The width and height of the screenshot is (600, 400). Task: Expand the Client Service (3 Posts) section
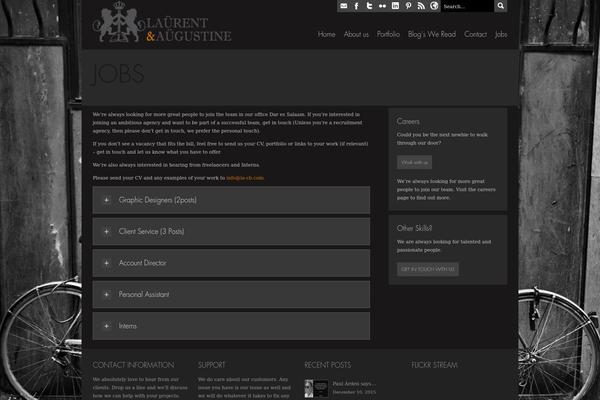pos(231,232)
